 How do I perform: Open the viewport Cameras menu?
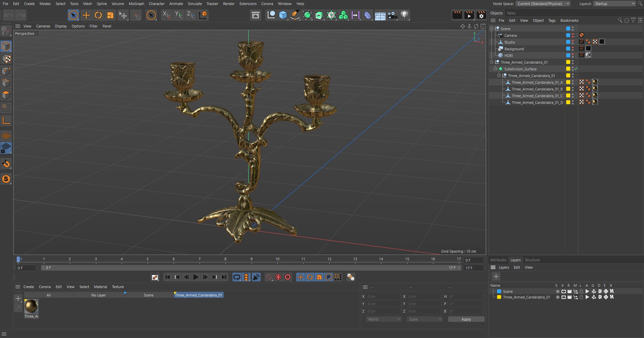coord(43,26)
